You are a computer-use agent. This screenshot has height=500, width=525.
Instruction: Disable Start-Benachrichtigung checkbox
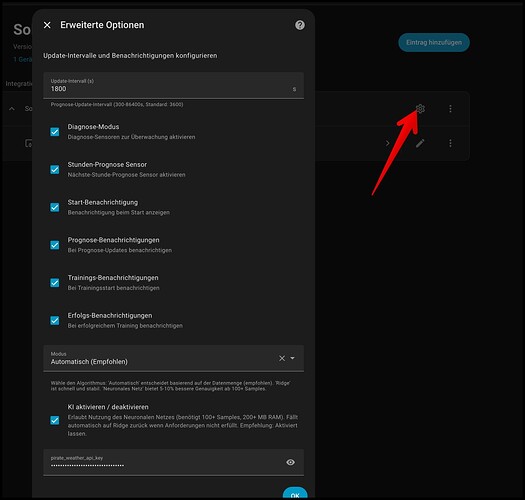[x=55, y=207]
